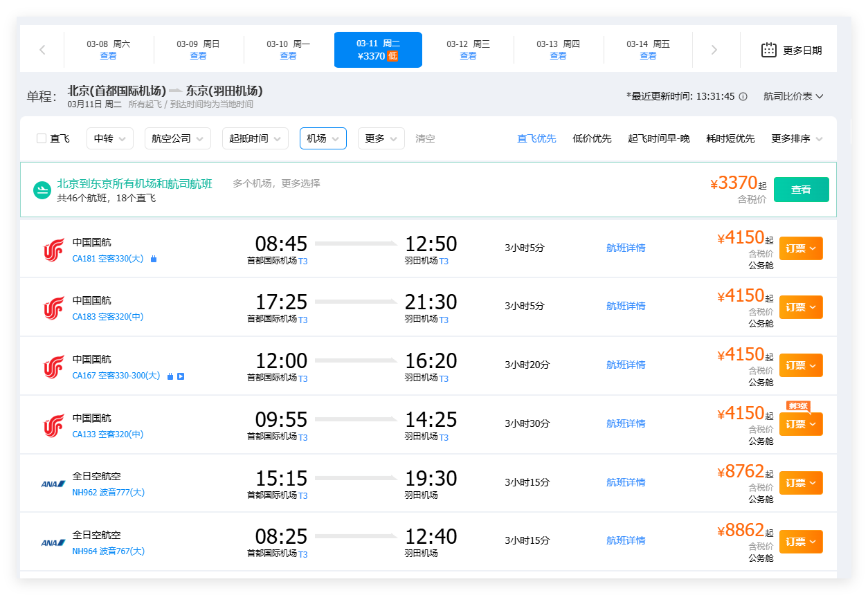Image resolution: width=868 pixels, height=595 pixels.
Task: Go to previous dates with left arrow
Action: pos(42,50)
